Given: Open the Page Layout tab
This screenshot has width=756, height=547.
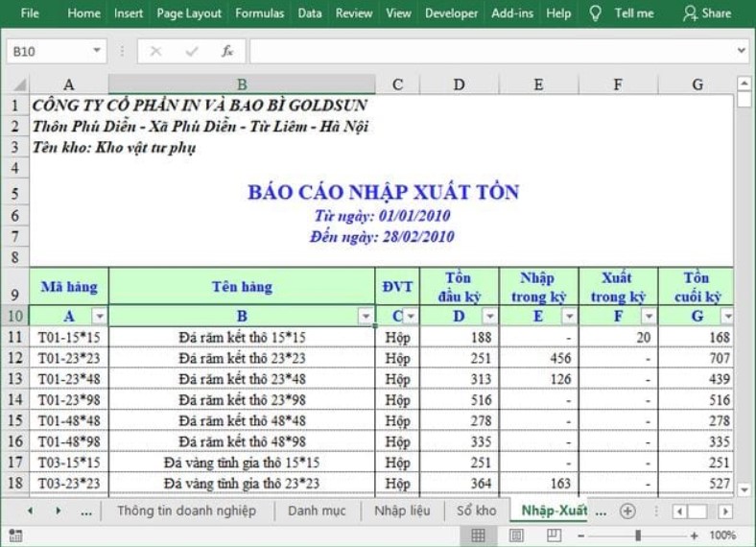Looking at the screenshot, I should (x=189, y=13).
